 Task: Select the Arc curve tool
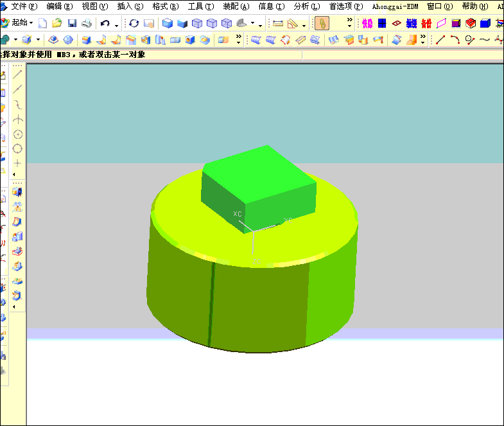click(455, 40)
